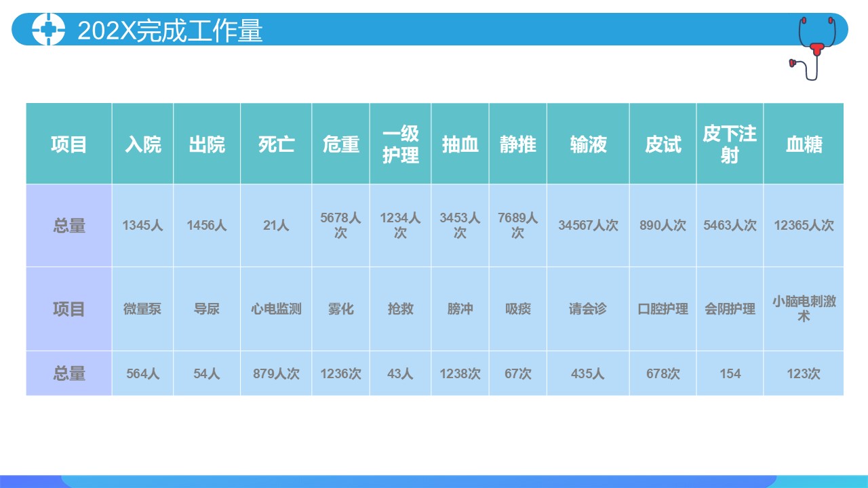The image size is (868, 488).
Task: Select the 12365人次 cell
Action: coord(804,226)
